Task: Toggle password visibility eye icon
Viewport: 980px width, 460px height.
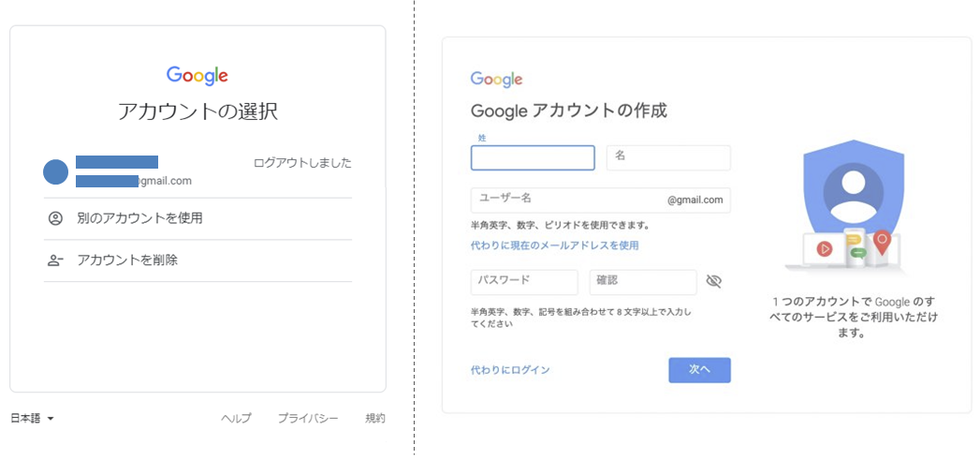Action: click(x=714, y=281)
